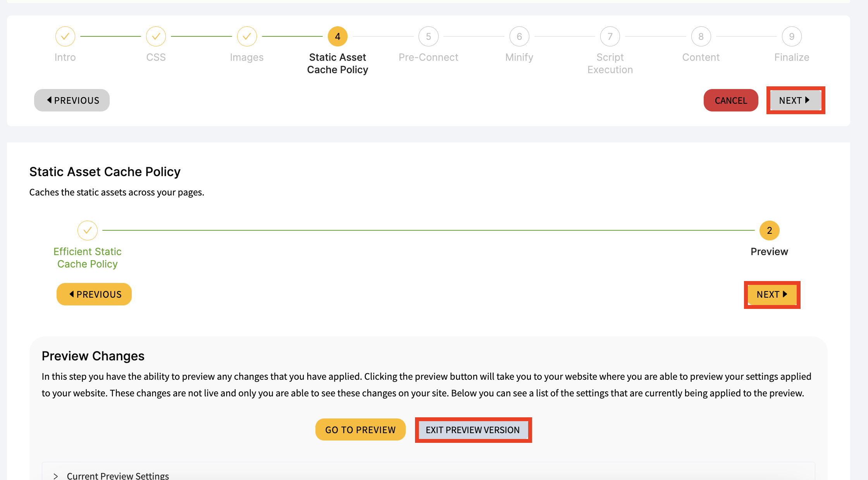868x480 pixels.
Task: Click the CSS step checkmark circle
Action: (156, 36)
